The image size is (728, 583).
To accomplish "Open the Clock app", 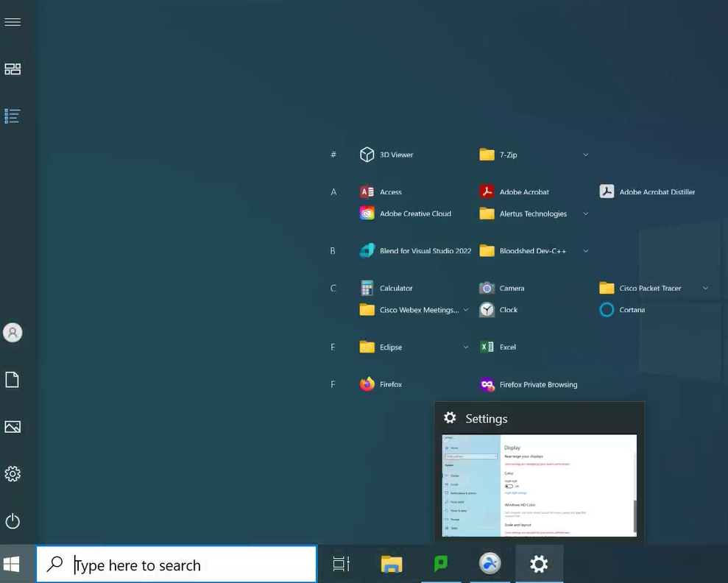I will pyautogui.click(x=506, y=310).
